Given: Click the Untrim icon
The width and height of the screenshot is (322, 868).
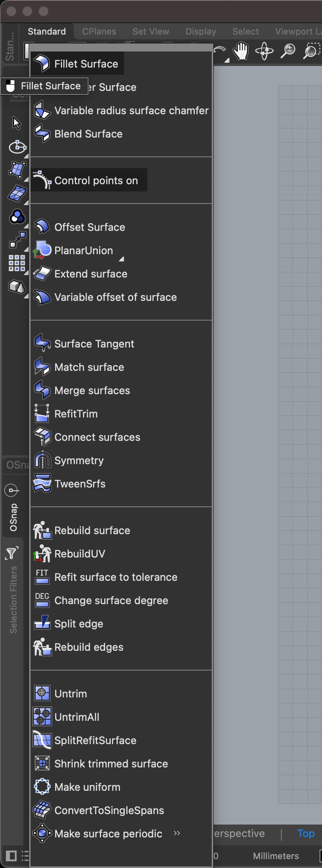Looking at the screenshot, I should click(x=42, y=694).
